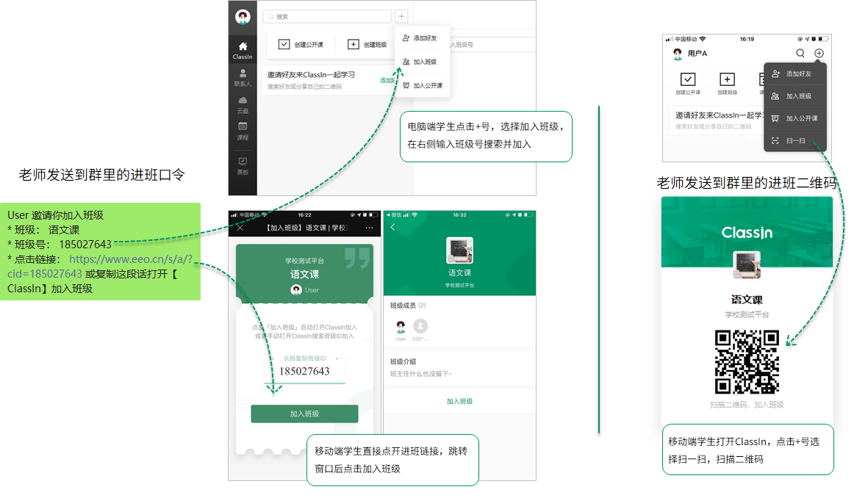Tap the 语文课 class thumbnail on the class detail page

(x=459, y=250)
